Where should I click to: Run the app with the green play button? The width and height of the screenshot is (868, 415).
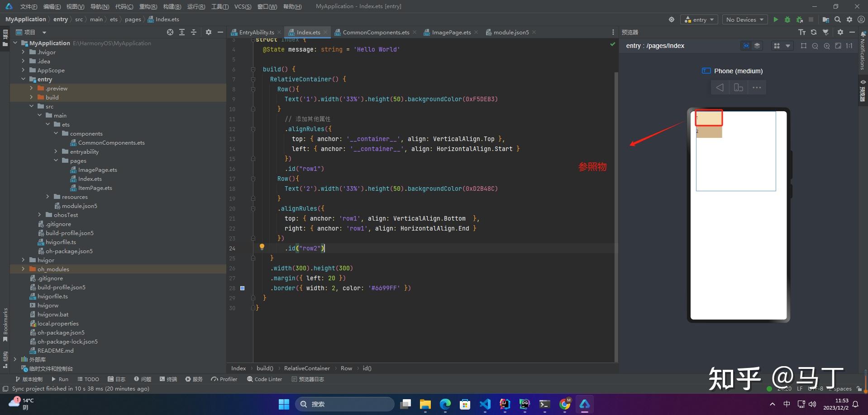coord(776,19)
